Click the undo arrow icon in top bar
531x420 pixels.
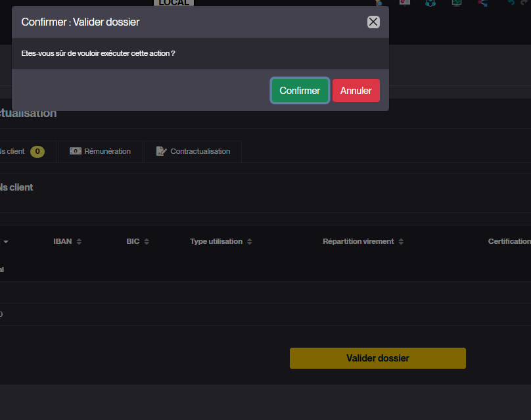click(x=511, y=3)
